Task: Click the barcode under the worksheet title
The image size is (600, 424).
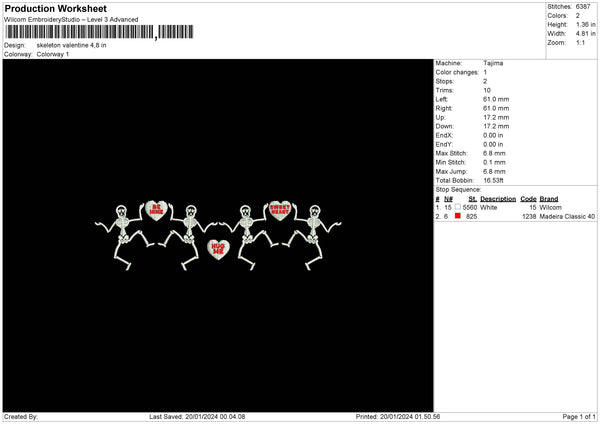Action: pyautogui.click(x=80, y=33)
